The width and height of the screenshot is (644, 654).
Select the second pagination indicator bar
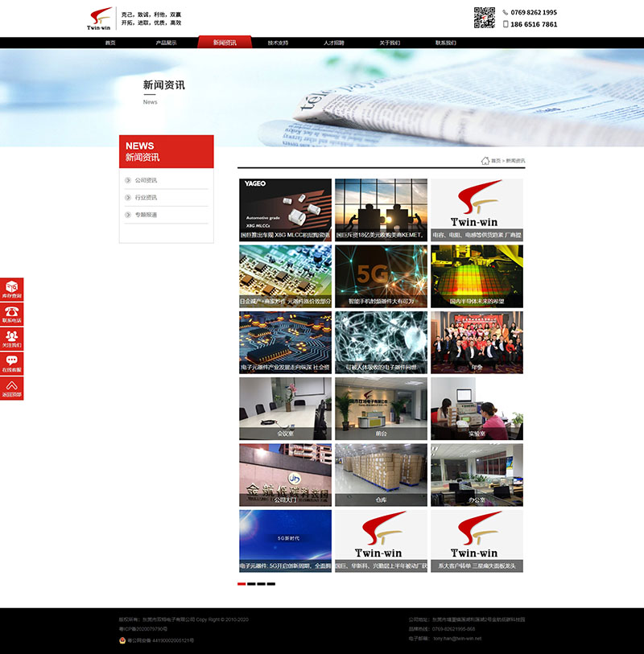[252, 584]
